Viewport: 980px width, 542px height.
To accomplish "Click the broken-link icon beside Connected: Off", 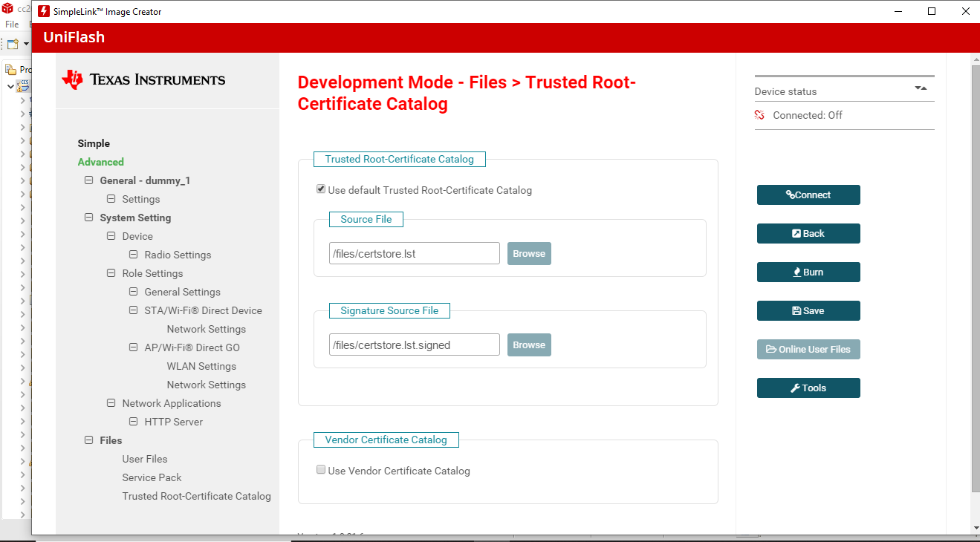I will point(759,115).
